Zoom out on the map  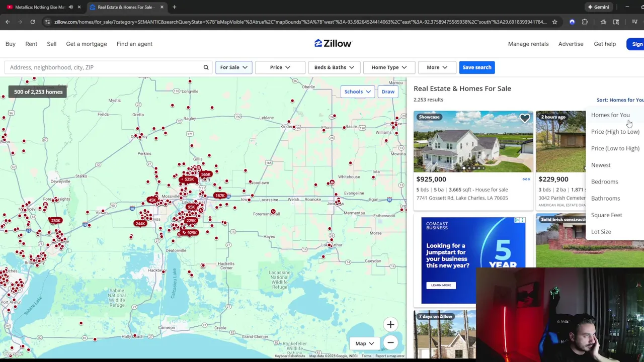click(x=390, y=343)
